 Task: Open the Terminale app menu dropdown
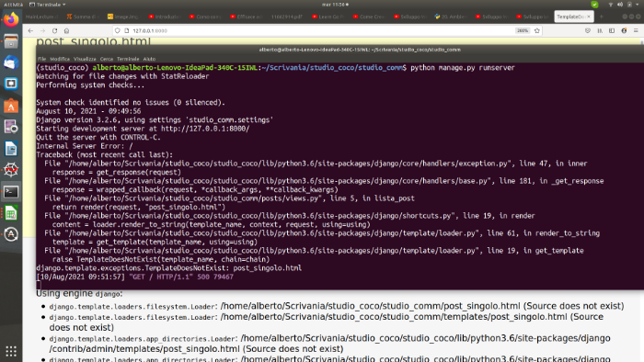click(x=48, y=5)
